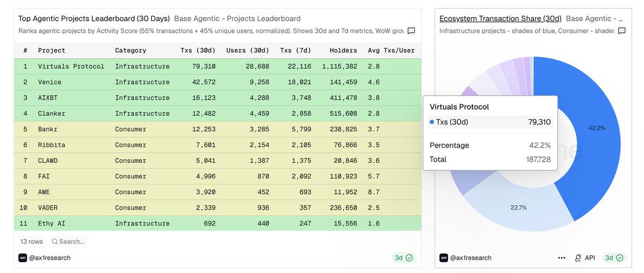Click the leaderboard description text

click(x=211, y=31)
